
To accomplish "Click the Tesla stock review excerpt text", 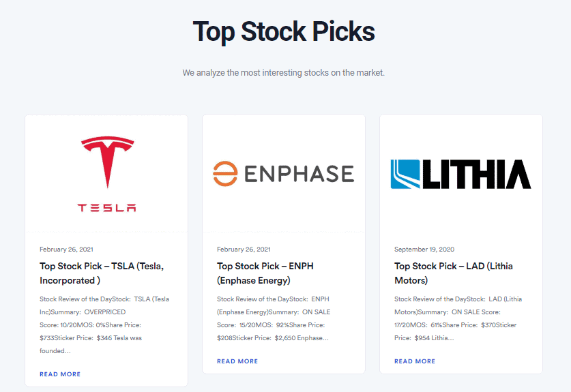I will click(104, 325).
